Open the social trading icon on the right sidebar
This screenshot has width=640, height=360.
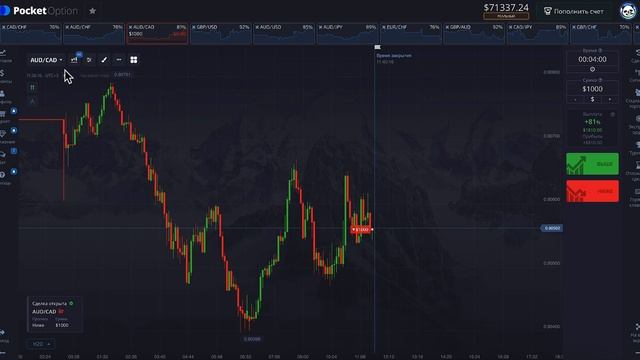click(637, 93)
